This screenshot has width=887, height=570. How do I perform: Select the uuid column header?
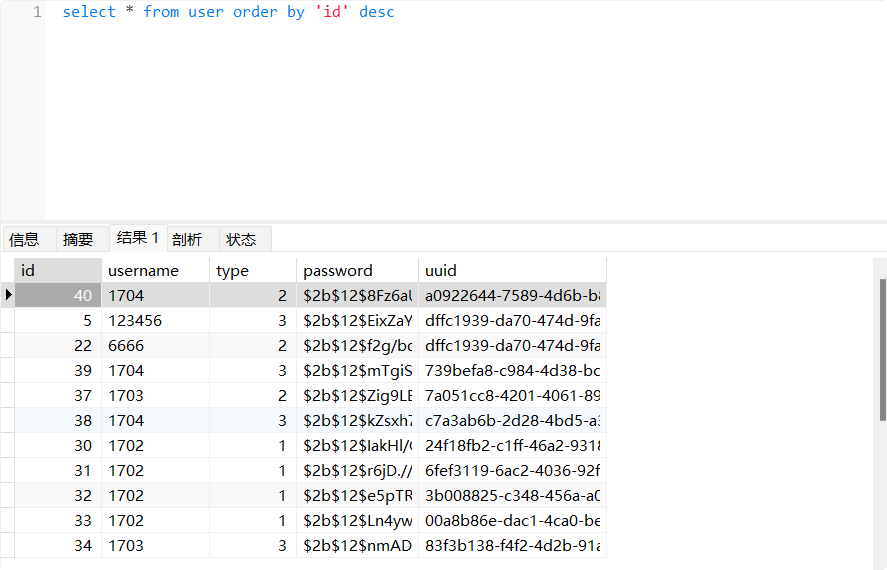(511, 270)
